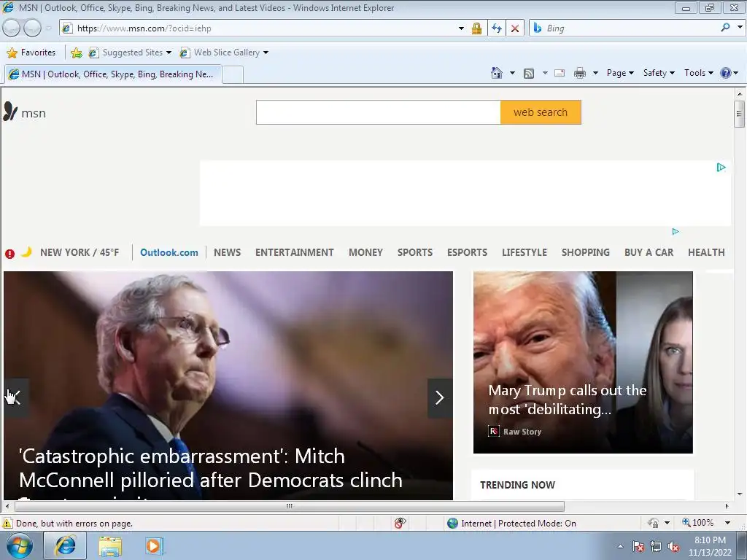The width and height of the screenshot is (747, 560).
Task: Click the Action Center flag tray icon
Action: click(x=638, y=547)
